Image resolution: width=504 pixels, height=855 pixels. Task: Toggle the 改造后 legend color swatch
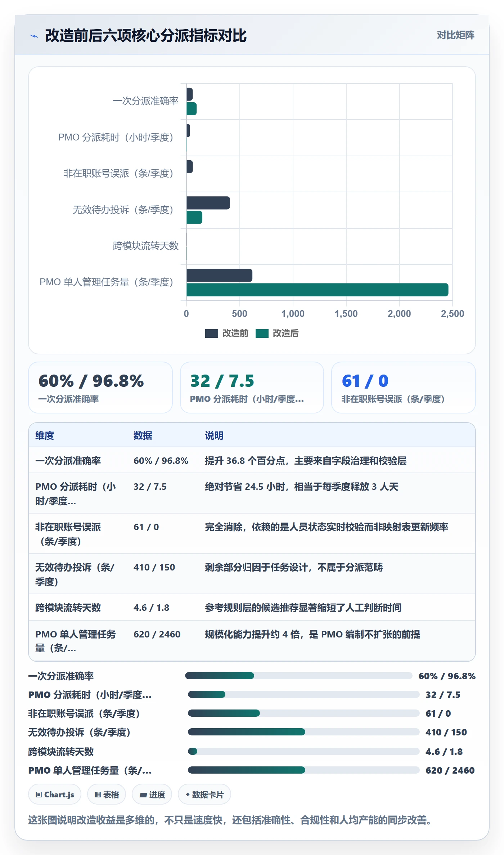coord(262,334)
